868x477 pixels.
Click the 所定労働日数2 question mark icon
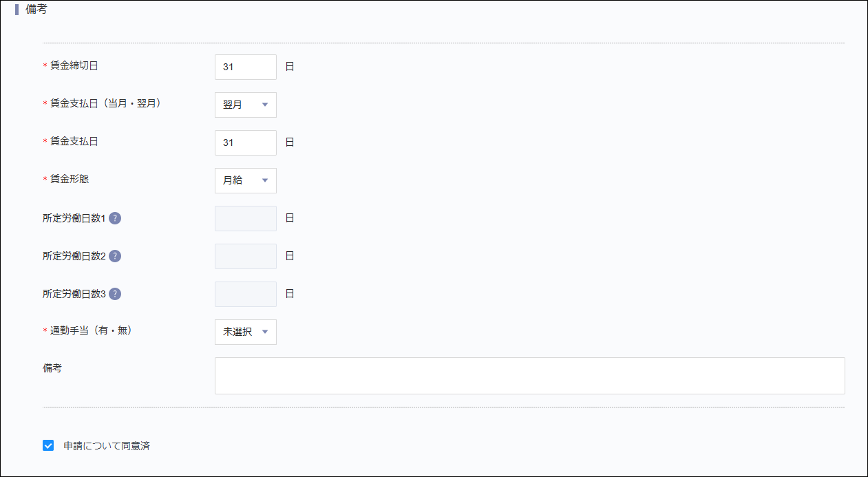click(116, 255)
